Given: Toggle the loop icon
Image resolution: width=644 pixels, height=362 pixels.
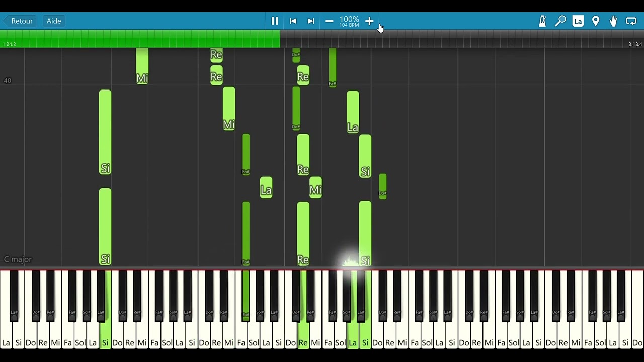Looking at the screenshot, I should pos(631,21).
